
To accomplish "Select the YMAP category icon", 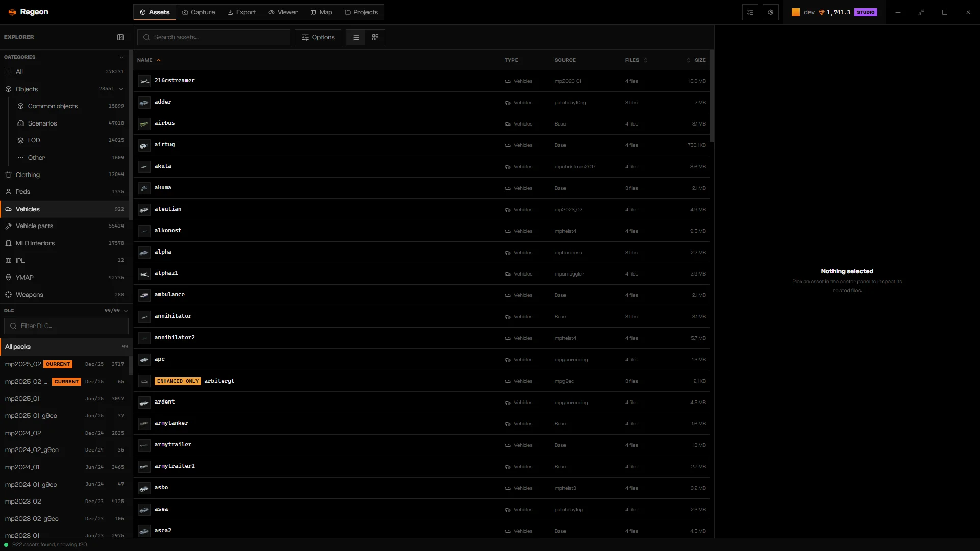I will click(x=9, y=278).
